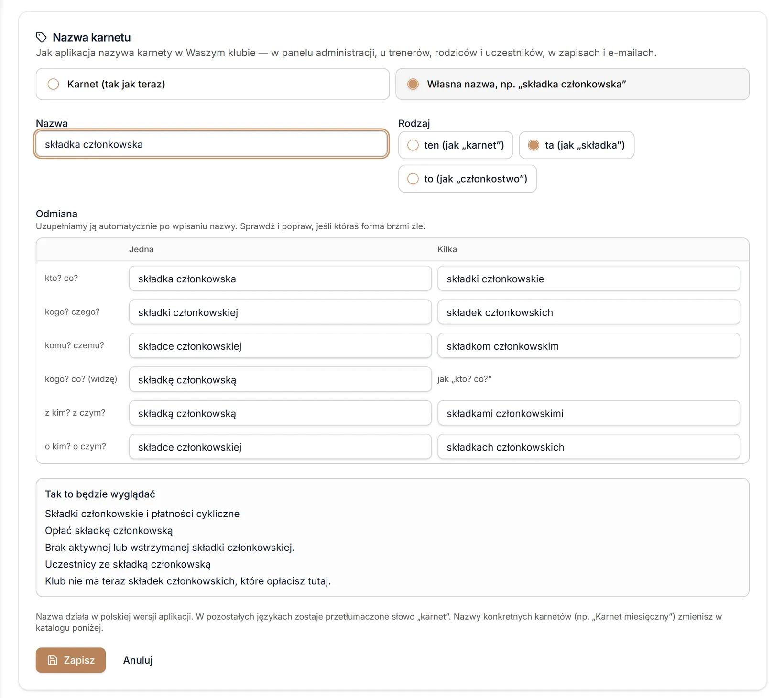The image size is (784, 698).
Task: Select the Karnet (tak jak teraz) option
Action: [x=213, y=84]
